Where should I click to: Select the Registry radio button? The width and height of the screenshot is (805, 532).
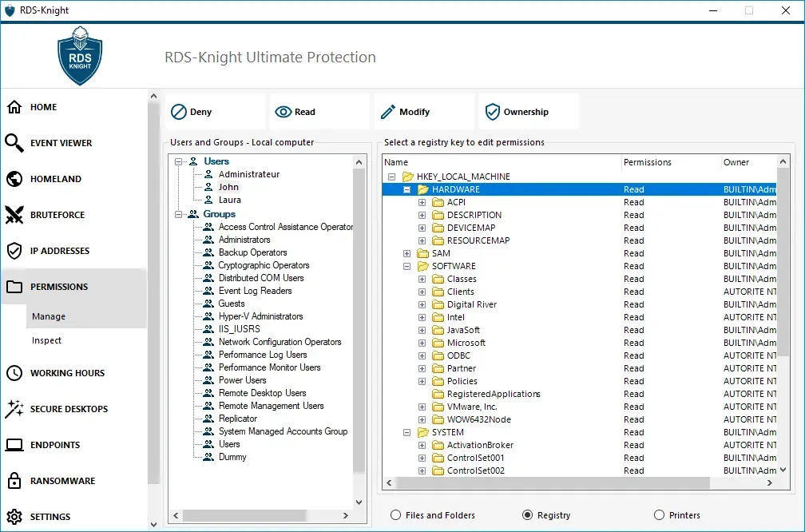coord(527,515)
